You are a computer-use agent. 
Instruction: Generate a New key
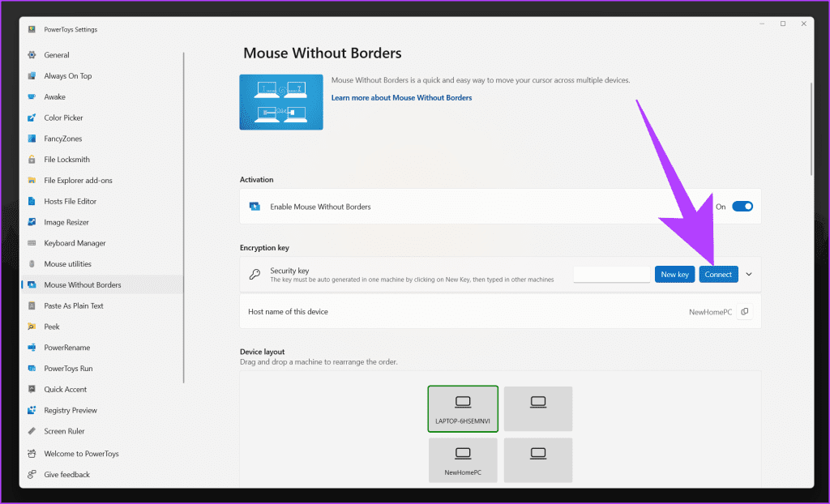[x=675, y=274]
